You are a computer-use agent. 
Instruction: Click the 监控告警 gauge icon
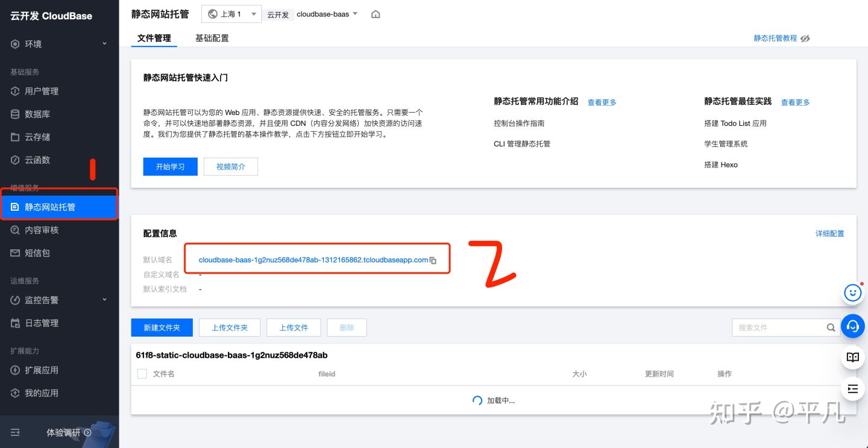coord(15,300)
